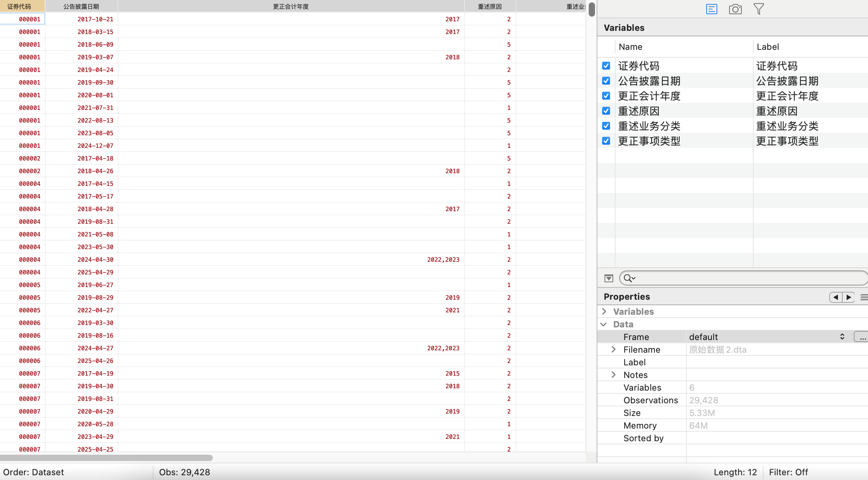
Task: Open the Properties panel menu lines icon
Action: point(864,297)
